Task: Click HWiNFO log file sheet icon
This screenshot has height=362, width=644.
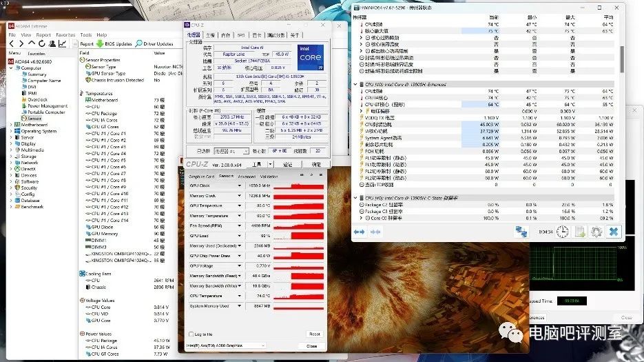Action: pyautogui.click(x=579, y=232)
